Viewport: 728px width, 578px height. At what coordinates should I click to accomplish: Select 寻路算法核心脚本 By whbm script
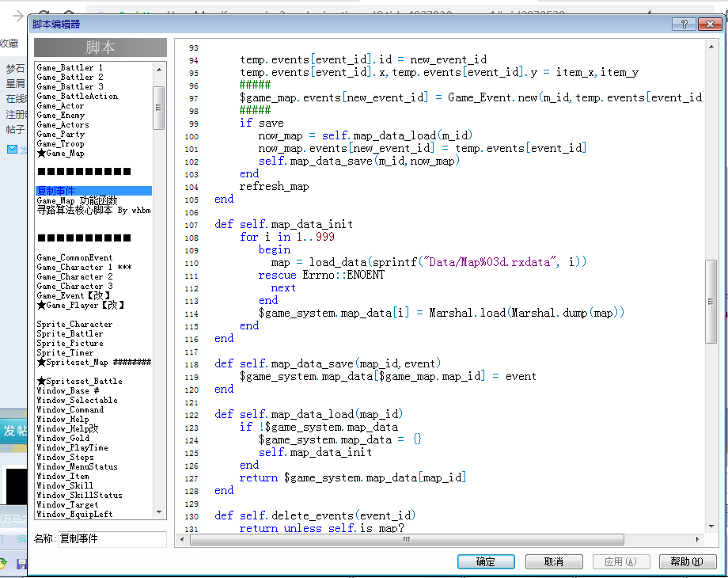click(x=94, y=210)
